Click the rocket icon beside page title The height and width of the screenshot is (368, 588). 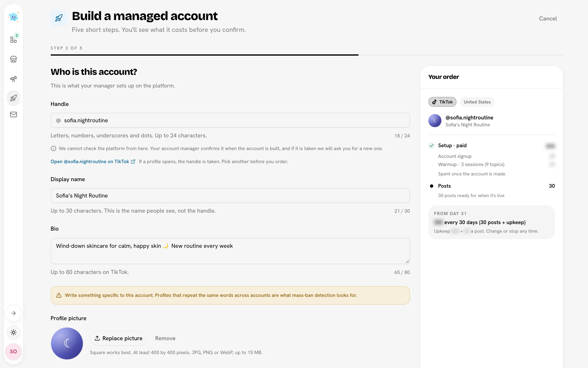point(59,18)
